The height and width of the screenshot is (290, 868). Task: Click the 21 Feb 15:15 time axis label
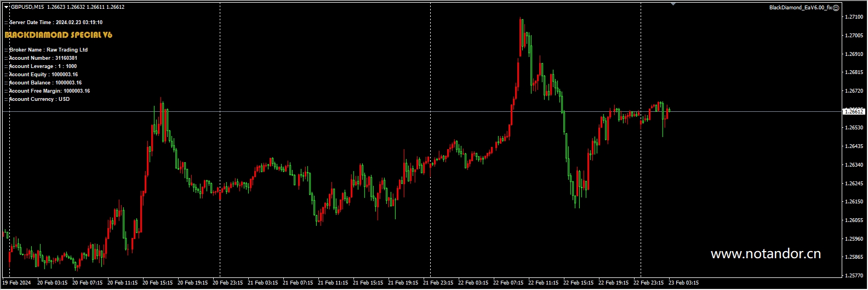(368, 283)
